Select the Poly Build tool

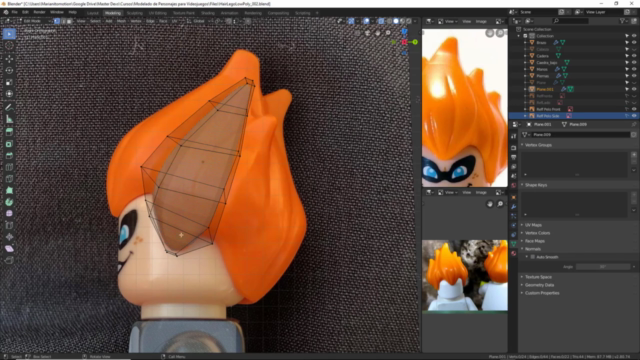coord(9,190)
